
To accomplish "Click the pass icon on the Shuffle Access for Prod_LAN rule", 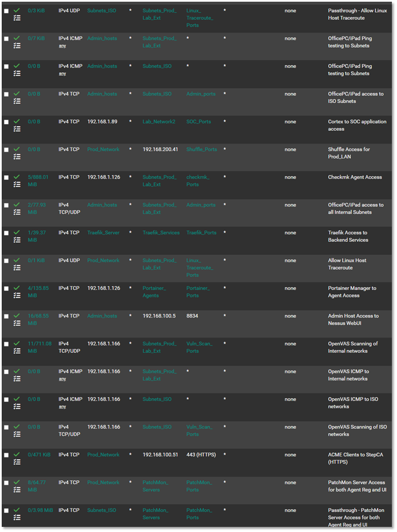I will [16, 149].
